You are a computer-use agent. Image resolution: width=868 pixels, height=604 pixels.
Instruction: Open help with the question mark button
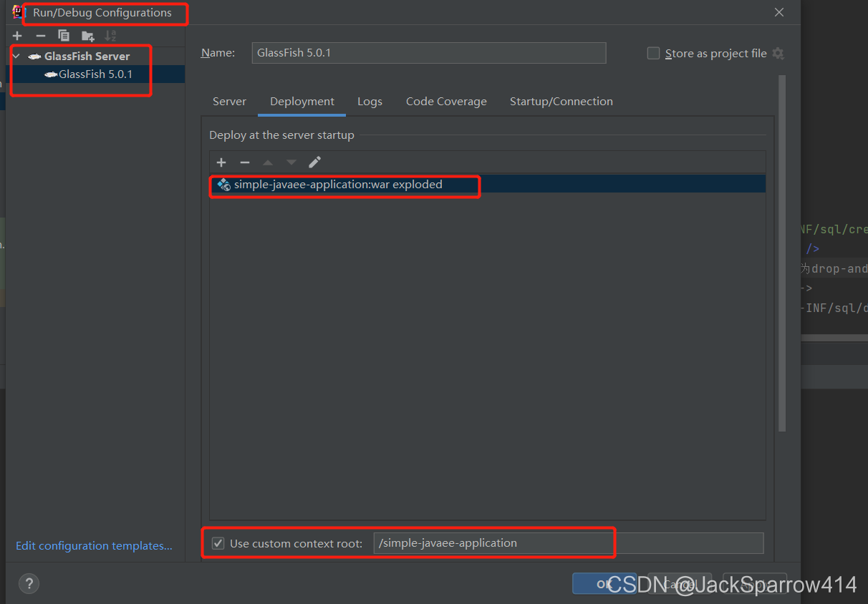tap(29, 583)
